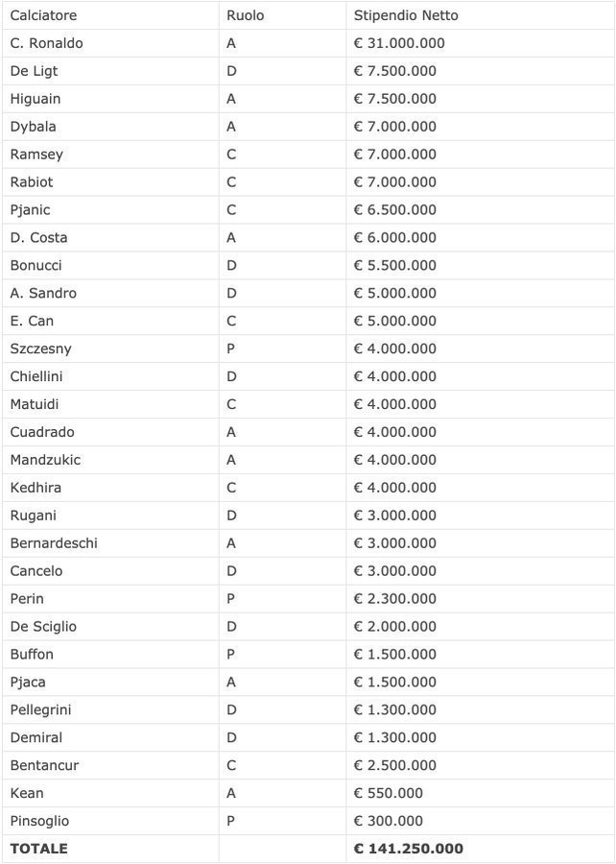Click the Ruolo column header
The height and width of the screenshot is (864, 616).
pyautogui.click(x=245, y=15)
